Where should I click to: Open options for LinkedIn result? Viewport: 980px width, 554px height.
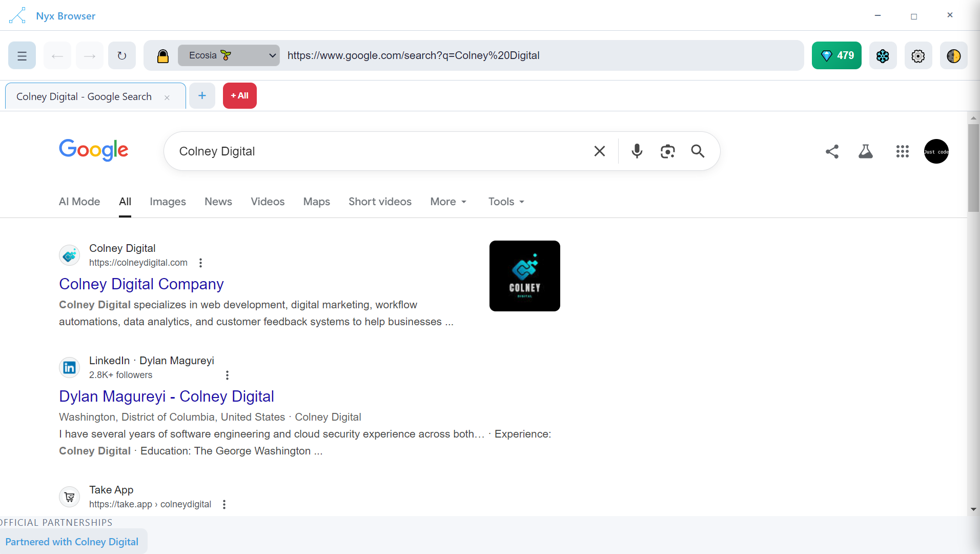(x=227, y=375)
